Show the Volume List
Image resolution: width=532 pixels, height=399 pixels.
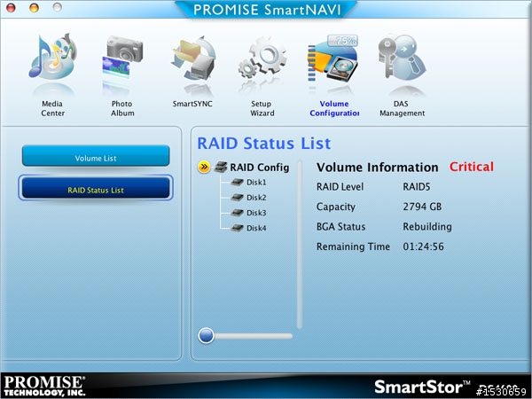[x=96, y=156]
